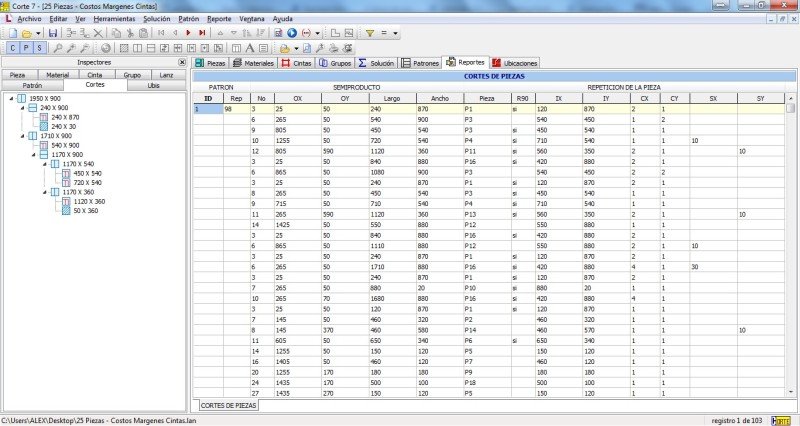Collapse the 1950 X 900 tree node
This screenshot has height=426, width=800.
(11, 98)
